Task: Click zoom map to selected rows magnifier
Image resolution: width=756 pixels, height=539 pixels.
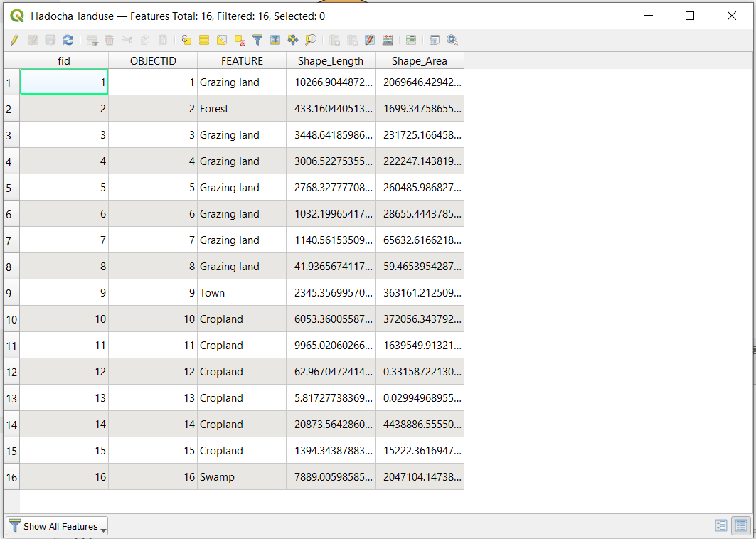Action: point(311,40)
